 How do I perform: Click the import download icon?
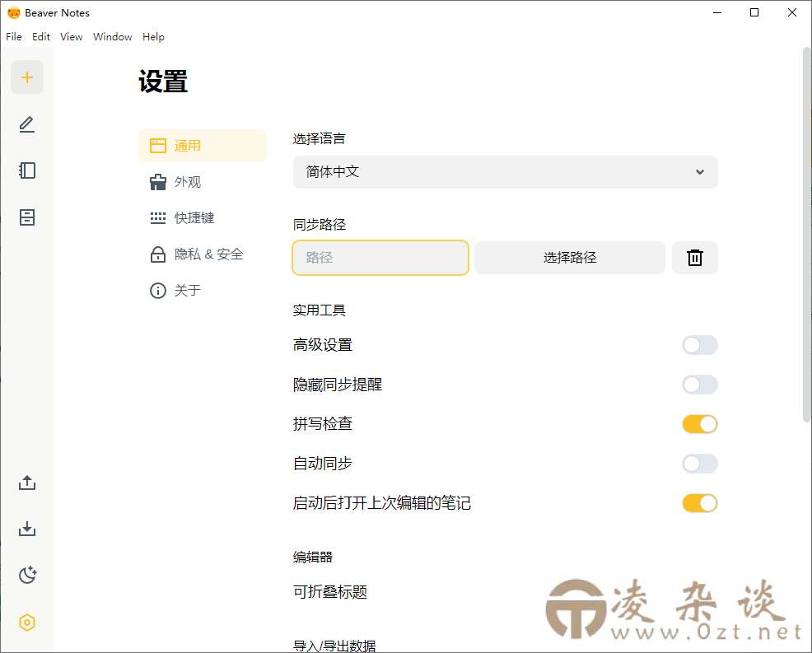27,529
